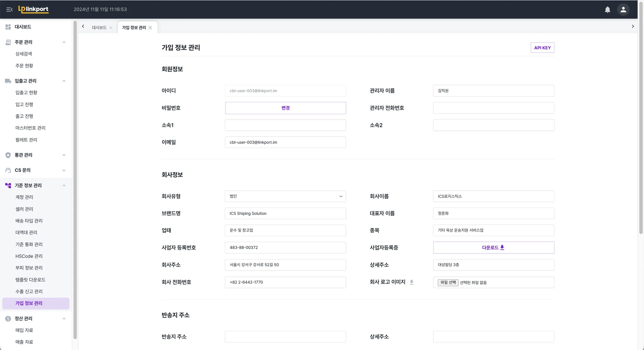This screenshot has height=350, width=644.
Task: Click the API KEY button
Action: coord(542,48)
